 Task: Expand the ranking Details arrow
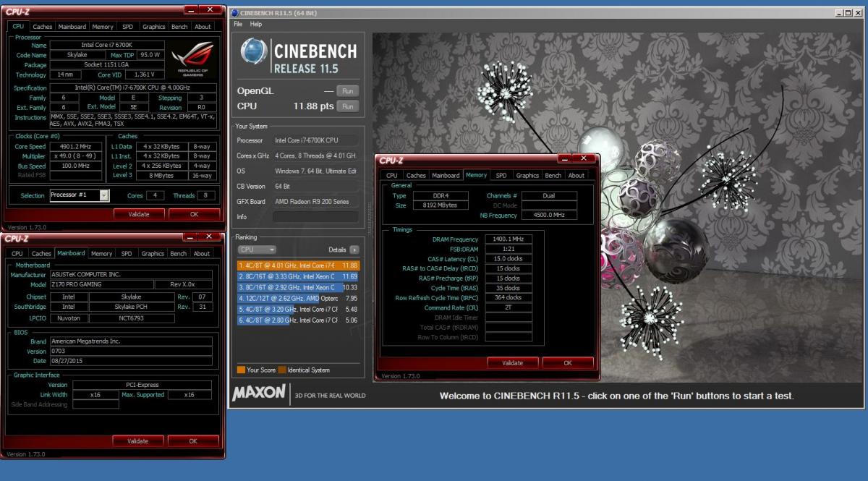354,250
